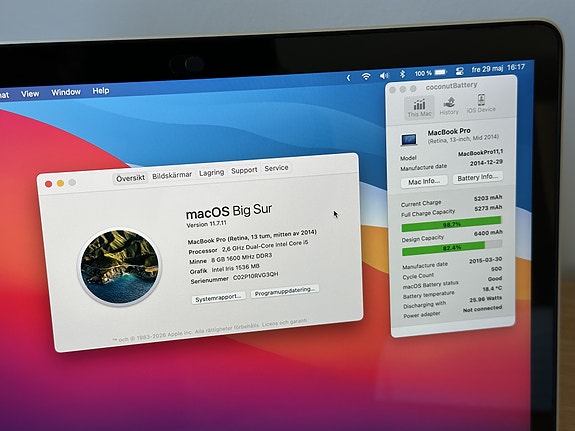Viewport: 575px width, 431px height.
Task: Select This Mac in coconutBattery toolbar
Action: click(420, 107)
